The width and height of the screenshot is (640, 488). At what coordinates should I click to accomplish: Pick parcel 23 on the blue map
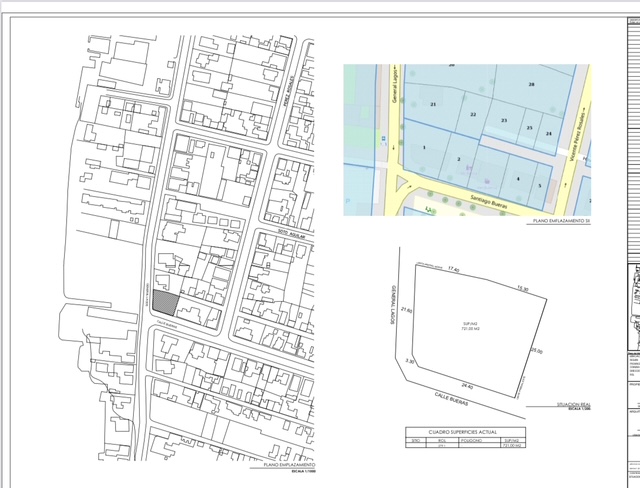click(504, 121)
